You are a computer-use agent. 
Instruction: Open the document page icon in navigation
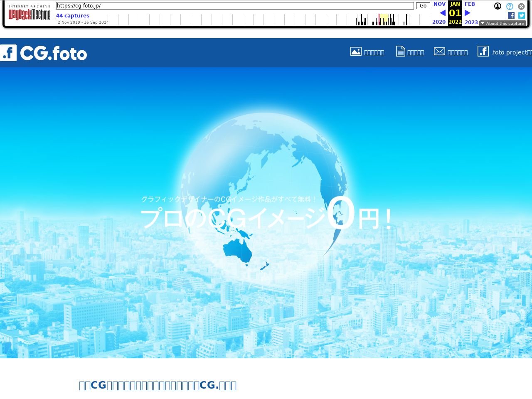tap(400, 52)
